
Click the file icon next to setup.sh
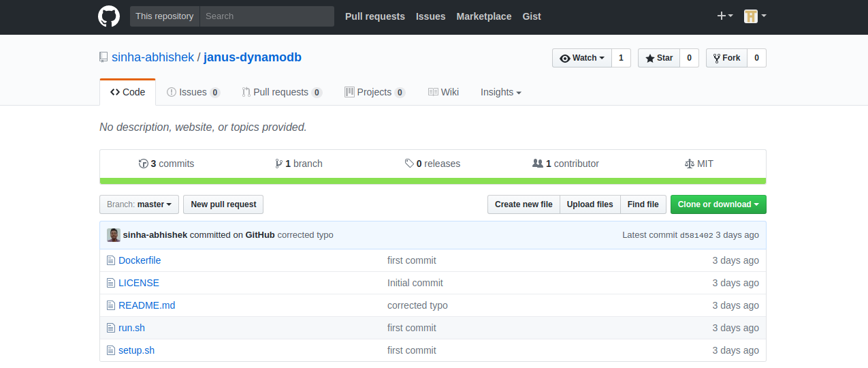tap(111, 350)
